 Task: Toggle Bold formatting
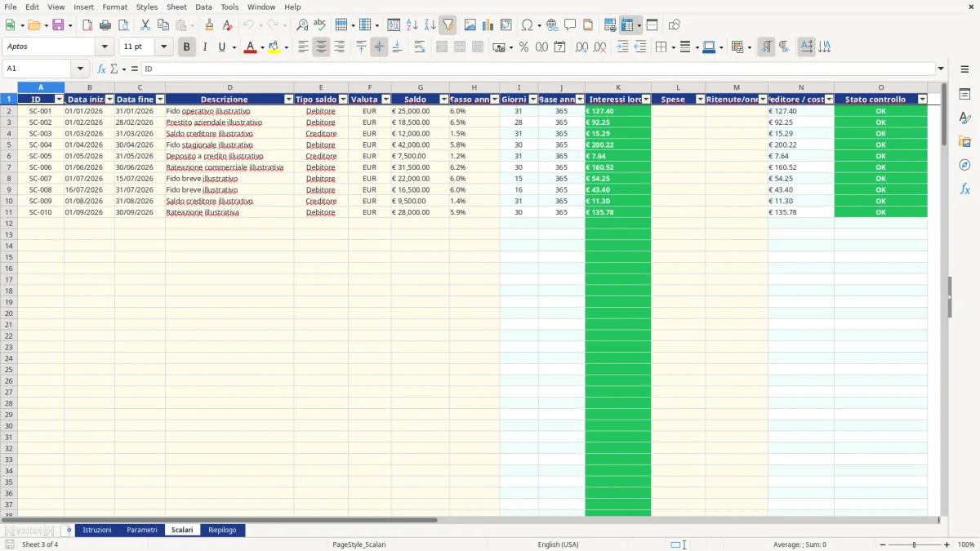tap(186, 47)
